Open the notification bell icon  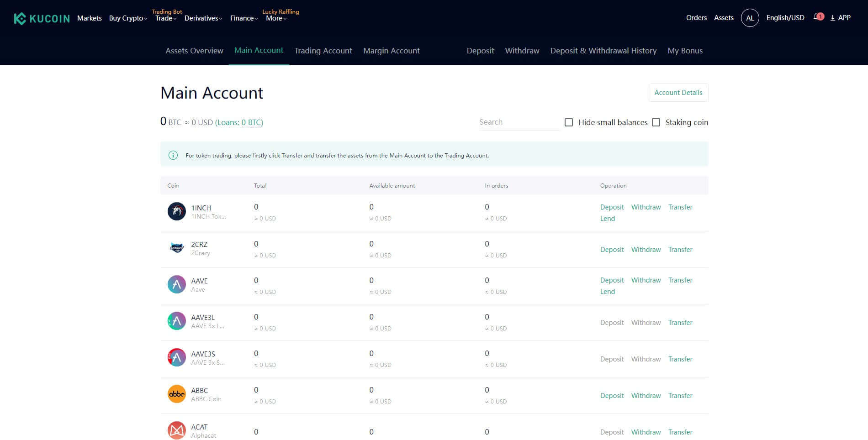click(x=817, y=17)
